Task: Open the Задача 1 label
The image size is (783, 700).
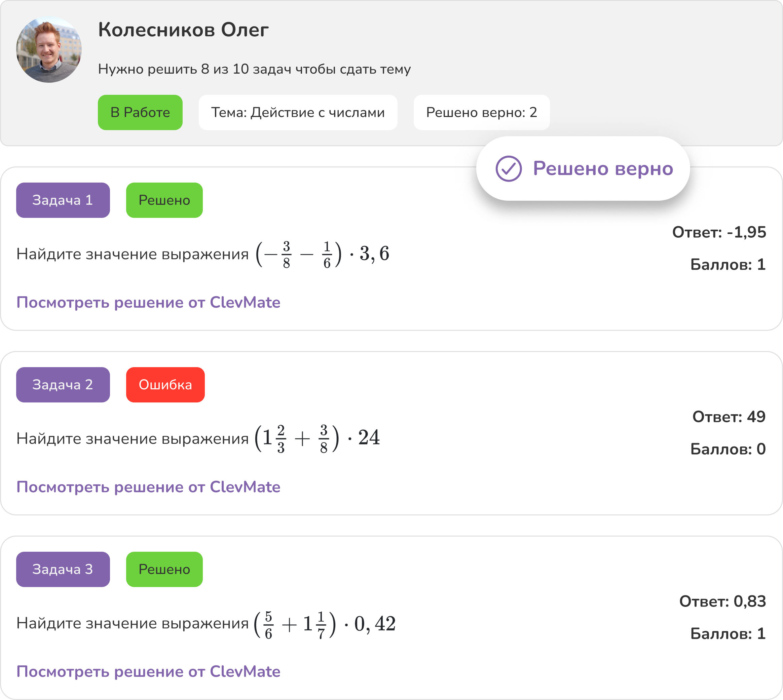Action: [63, 200]
